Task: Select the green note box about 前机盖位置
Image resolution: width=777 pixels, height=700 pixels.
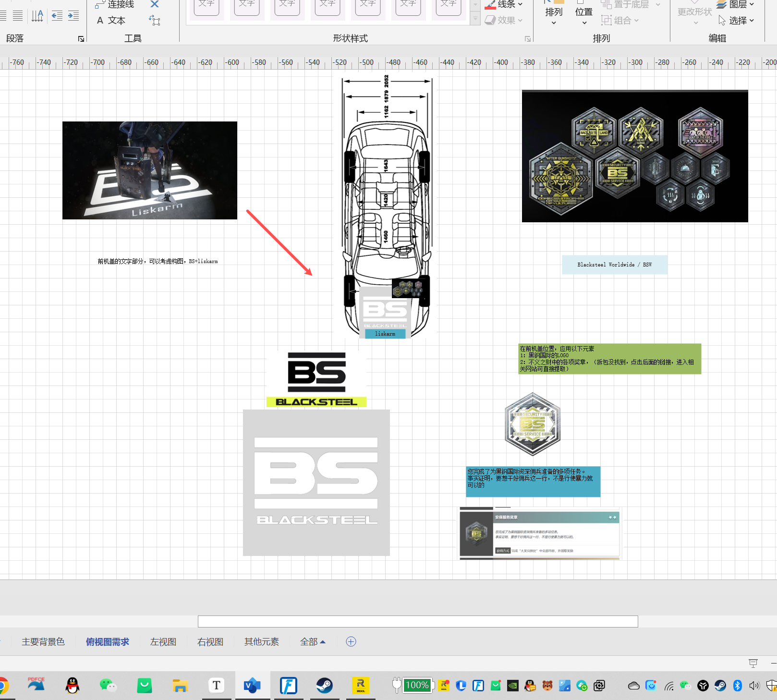Action: [610, 359]
